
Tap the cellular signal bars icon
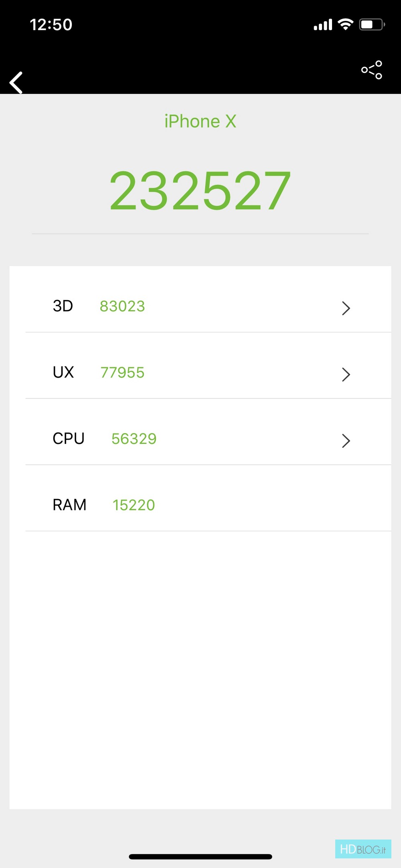tap(323, 25)
